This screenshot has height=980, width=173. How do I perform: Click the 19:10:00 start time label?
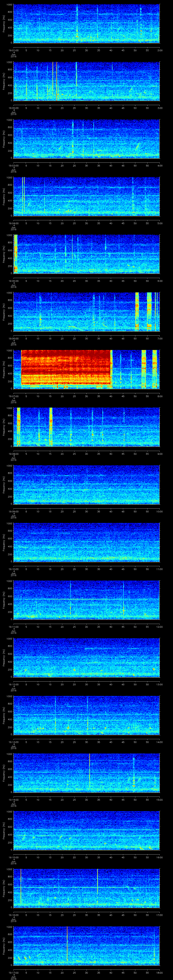point(13,569)
